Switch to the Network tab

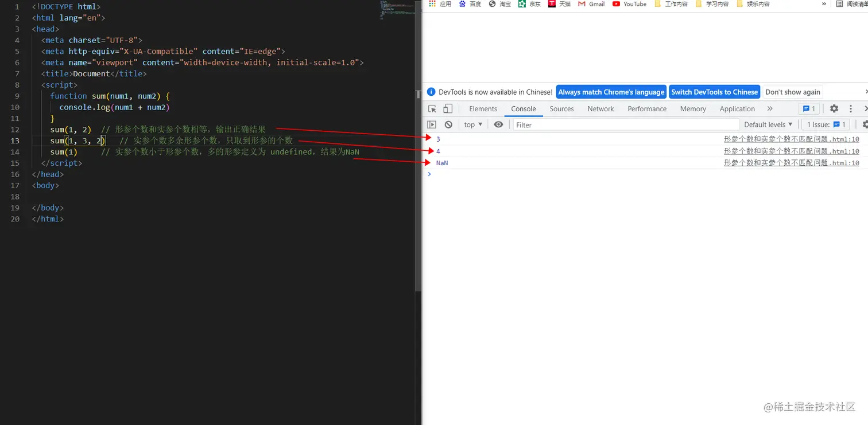tap(601, 109)
